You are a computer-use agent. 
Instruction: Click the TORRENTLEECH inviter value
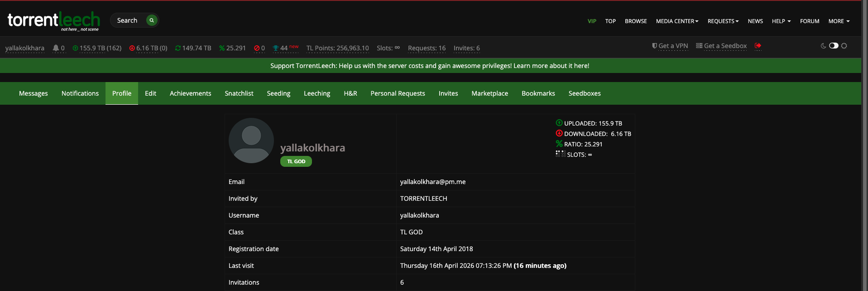(424, 199)
